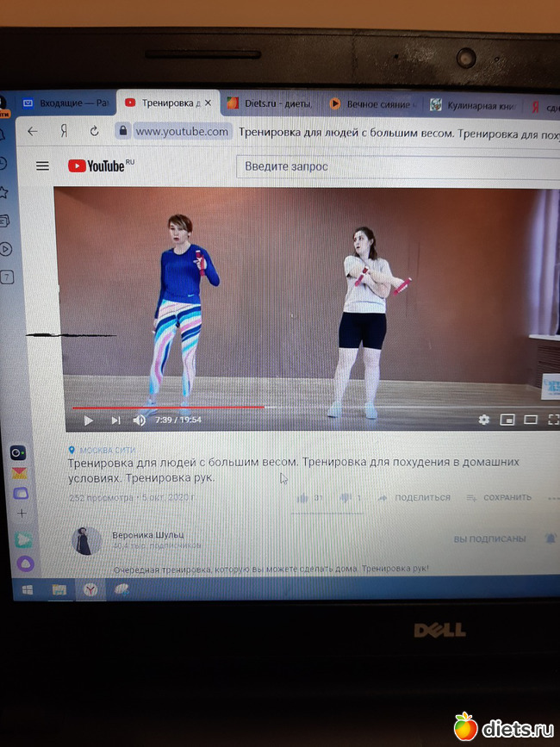Click the 'Вы подписаны' subscription button
The width and height of the screenshot is (560, 747).
coord(489,538)
